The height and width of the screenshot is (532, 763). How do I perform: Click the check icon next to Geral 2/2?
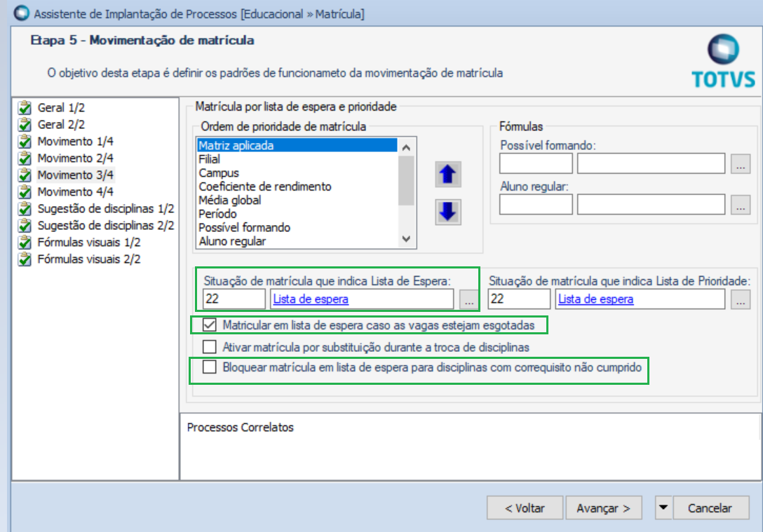(25, 125)
